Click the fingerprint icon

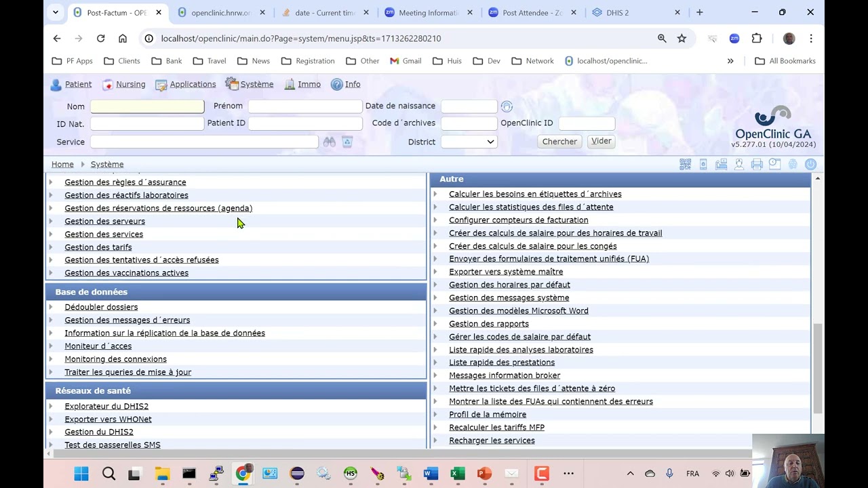793,165
